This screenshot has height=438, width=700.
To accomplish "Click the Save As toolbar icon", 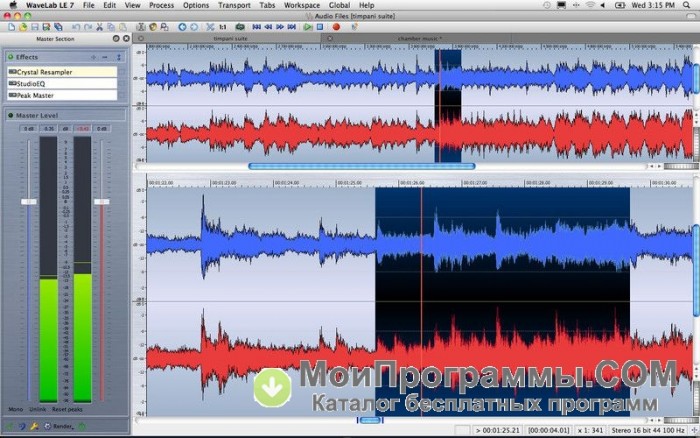I will tap(46, 27).
